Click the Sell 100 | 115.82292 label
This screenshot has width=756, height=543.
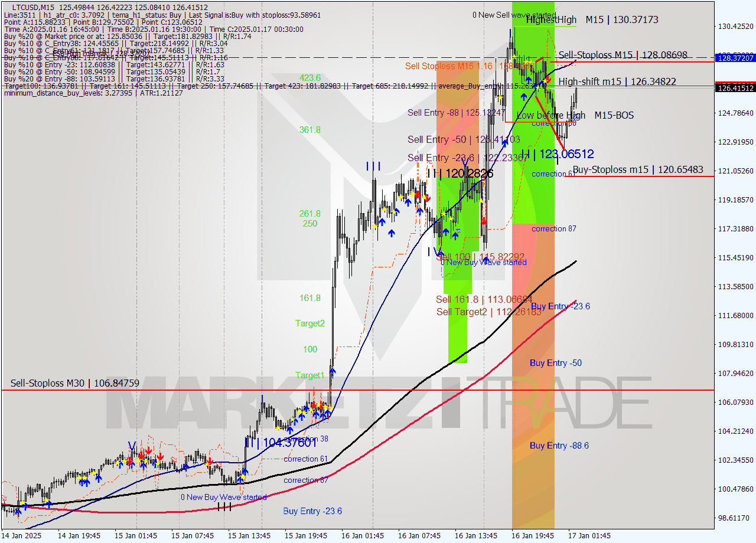[480, 258]
